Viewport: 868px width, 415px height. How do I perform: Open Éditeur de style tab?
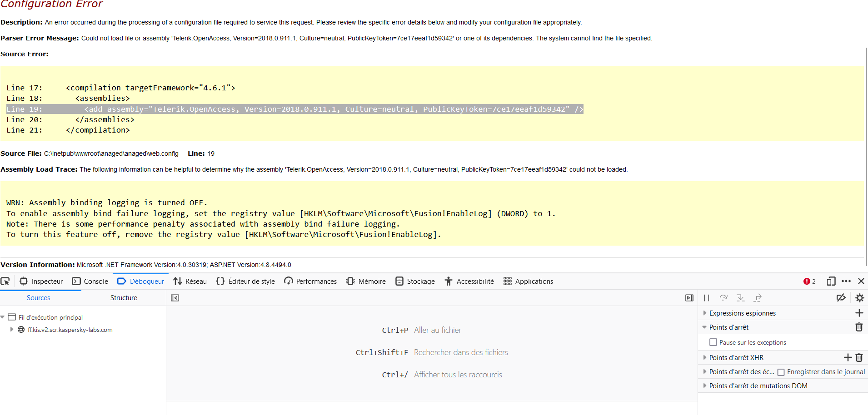tap(245, 282)
